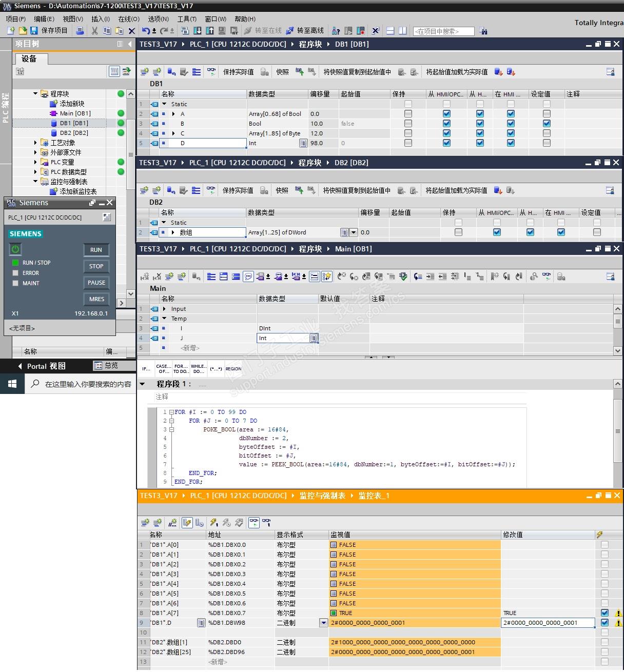Select Main [OB1] in project tree
624x672 pixels.
click(75, 113)
